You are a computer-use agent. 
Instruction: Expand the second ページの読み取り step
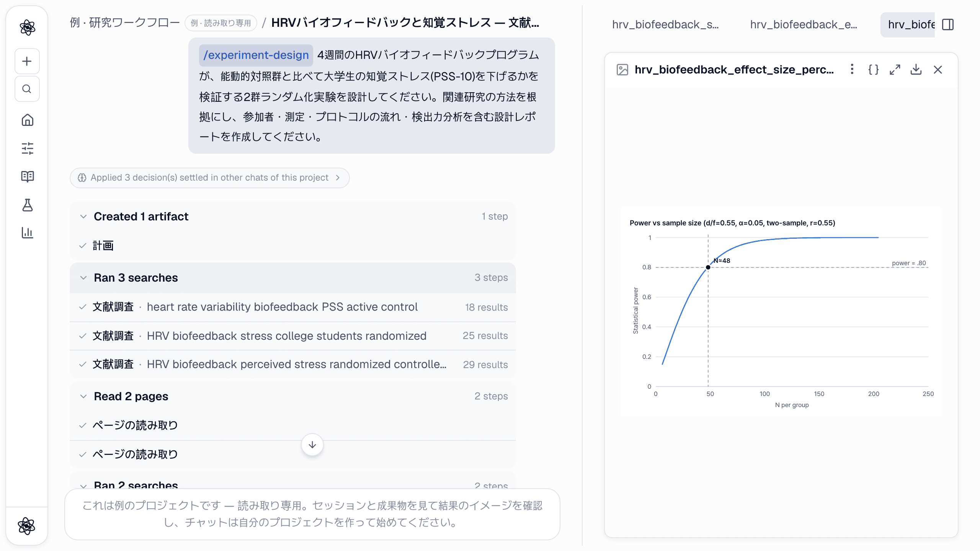tap(293, 455)
